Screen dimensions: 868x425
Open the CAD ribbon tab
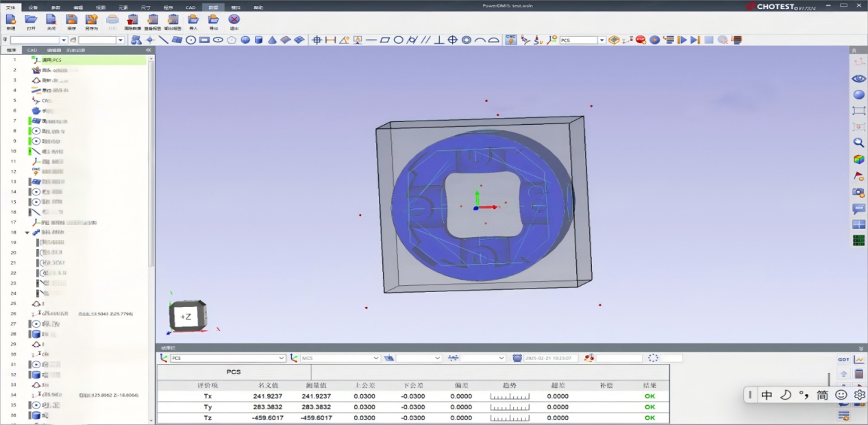coord(190,7)
